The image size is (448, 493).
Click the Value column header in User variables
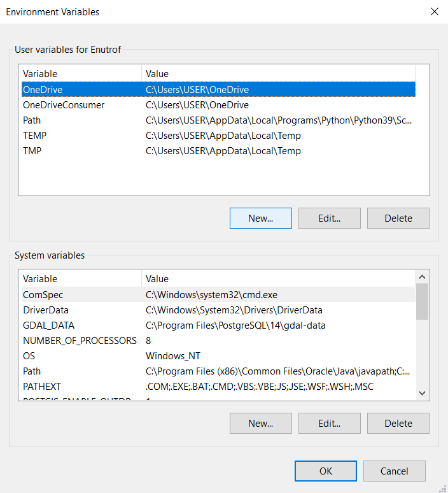[x=278, y=74]
